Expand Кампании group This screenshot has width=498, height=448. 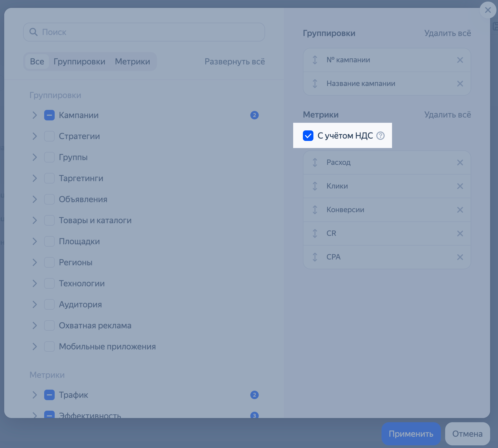34,115
